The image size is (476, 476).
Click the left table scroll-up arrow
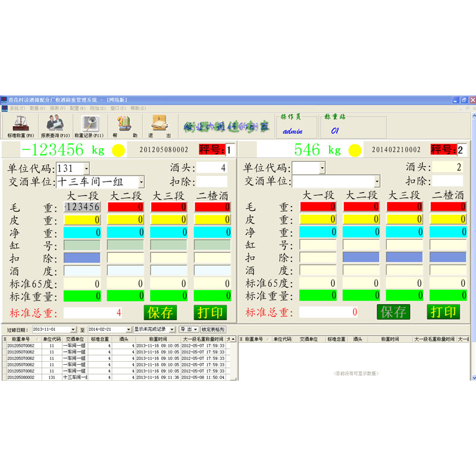click(233, 339)
